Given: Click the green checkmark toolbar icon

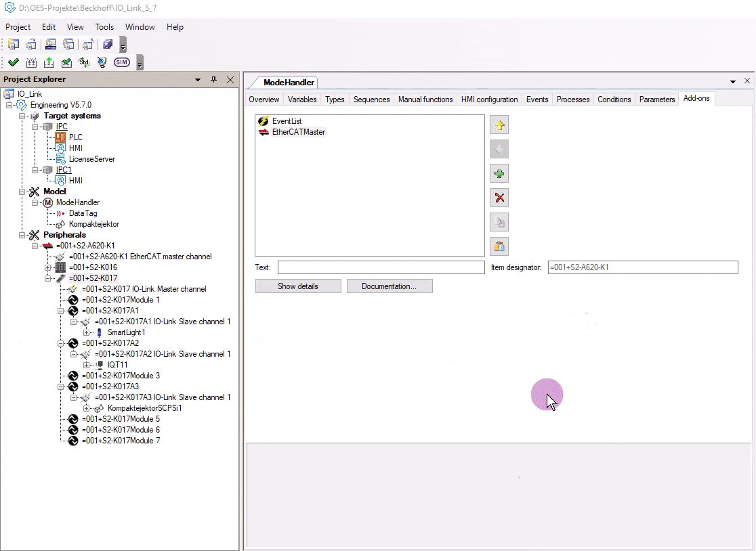Looking at the screenshot, I should (14, 62).
